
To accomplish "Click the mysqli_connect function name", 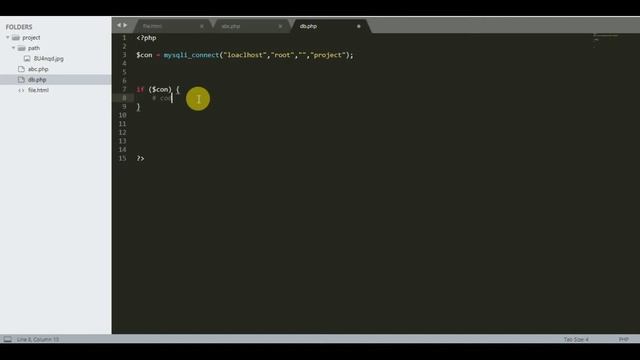I will [191, 55].
